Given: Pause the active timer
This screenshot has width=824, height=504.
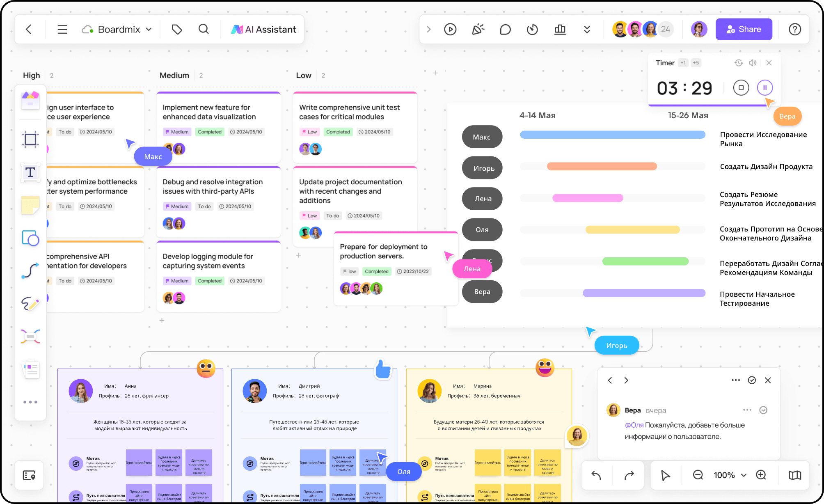Looking at the screenshot, I should [x=764, y=88].
